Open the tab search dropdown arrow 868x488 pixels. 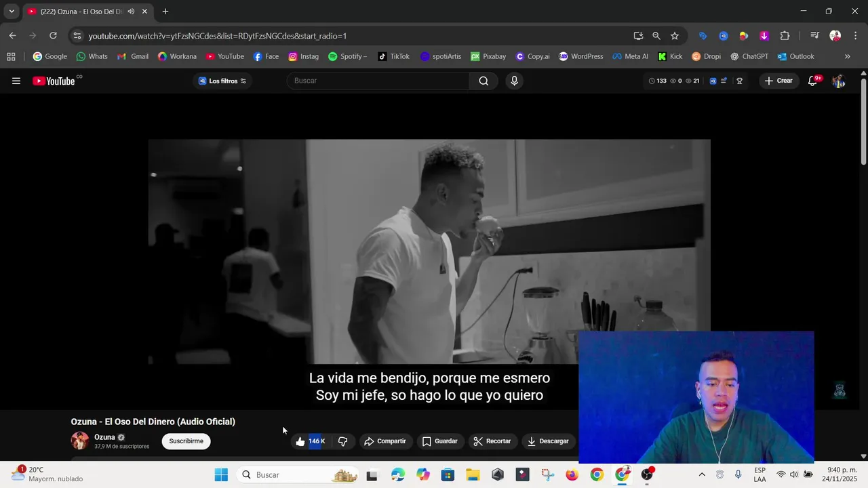click(12, 12)
